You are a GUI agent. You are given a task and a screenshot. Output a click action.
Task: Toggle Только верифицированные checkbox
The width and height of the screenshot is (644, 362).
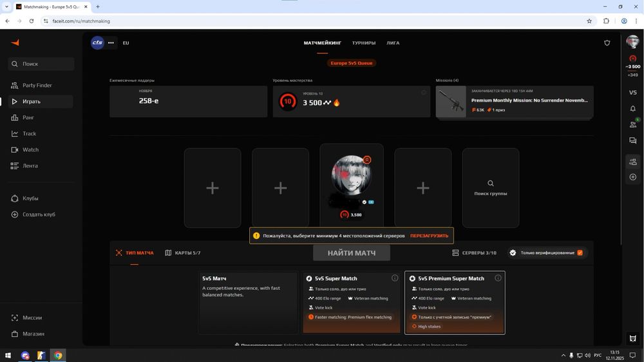[580, 252]
